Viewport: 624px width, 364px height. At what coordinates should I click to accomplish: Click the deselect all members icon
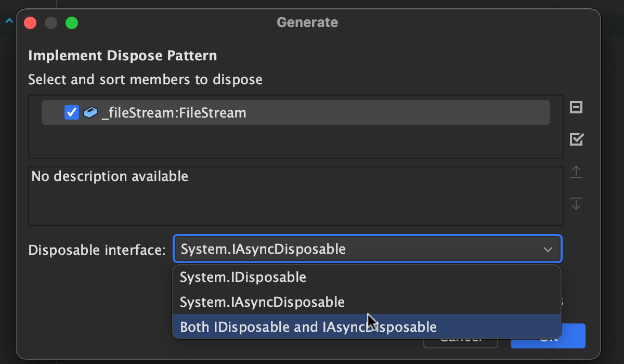click(x=576, y=108)
